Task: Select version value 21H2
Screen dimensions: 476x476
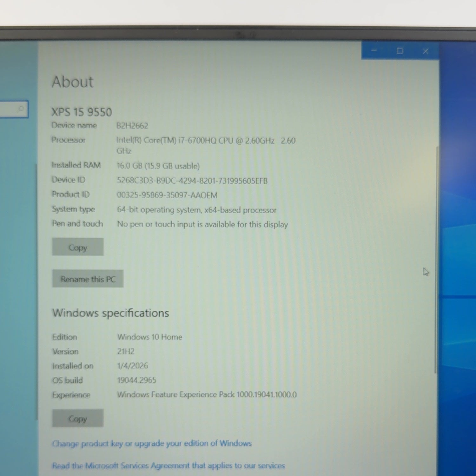Action: click(126, 351)
